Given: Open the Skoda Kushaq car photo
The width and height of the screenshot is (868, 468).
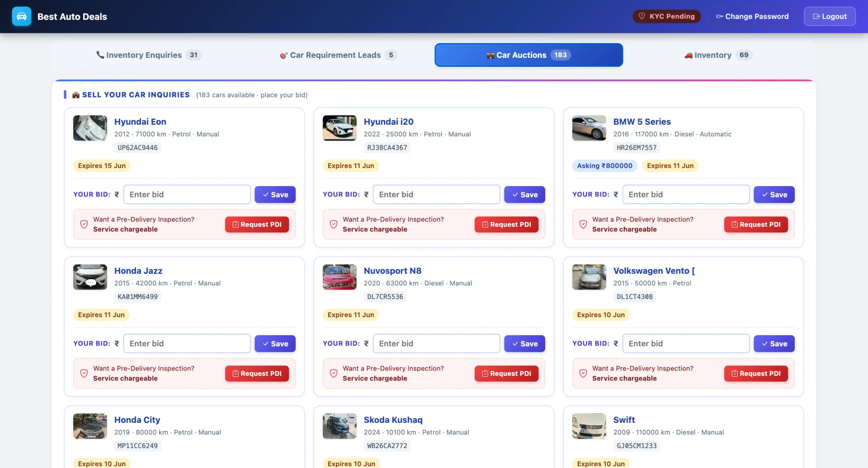Looking at the screenshot, I should 340,426.
